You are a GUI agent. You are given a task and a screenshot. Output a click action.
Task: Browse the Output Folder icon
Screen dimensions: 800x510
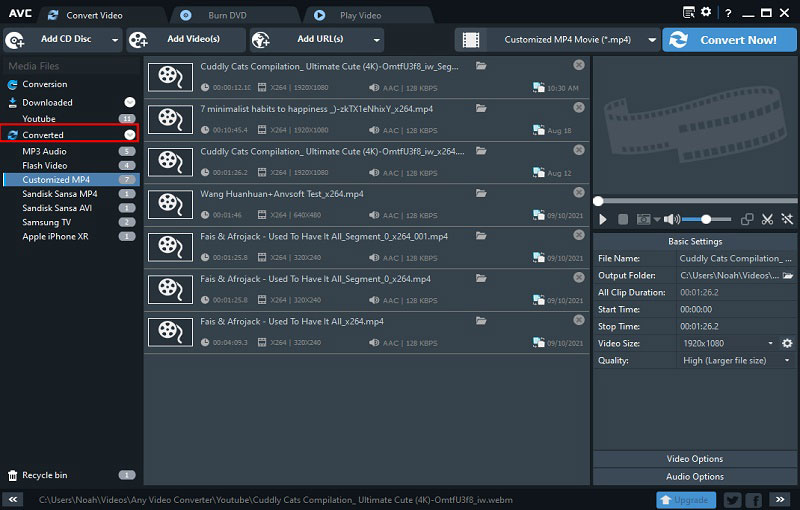pyautogui.click(x=788, y=275)
